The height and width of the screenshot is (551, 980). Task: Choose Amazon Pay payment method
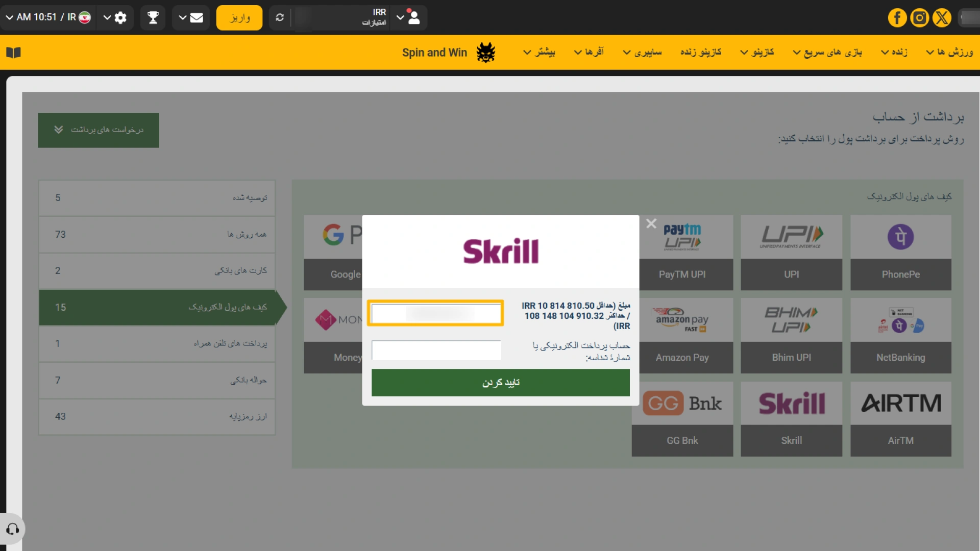[x=685, y=336]
